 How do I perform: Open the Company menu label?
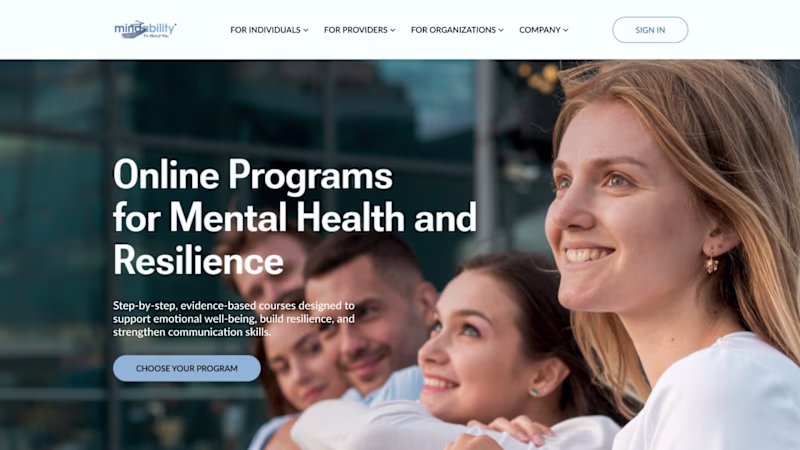540,30
